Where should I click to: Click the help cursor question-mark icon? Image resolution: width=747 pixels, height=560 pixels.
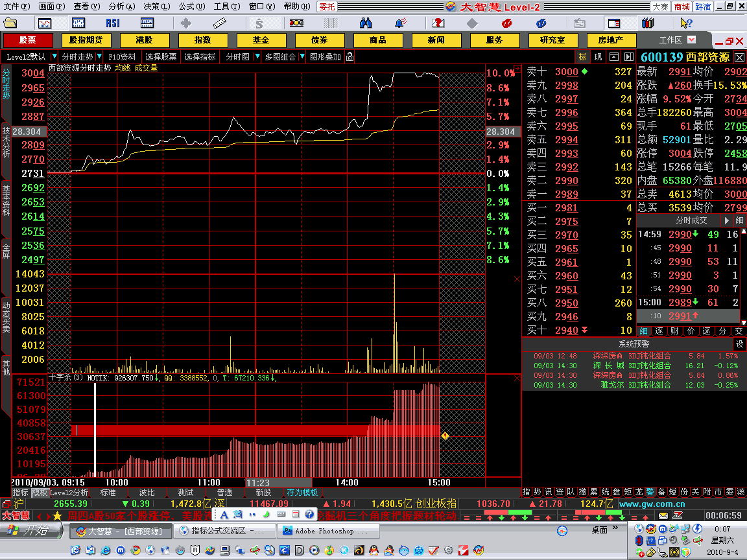coord(686,23)
